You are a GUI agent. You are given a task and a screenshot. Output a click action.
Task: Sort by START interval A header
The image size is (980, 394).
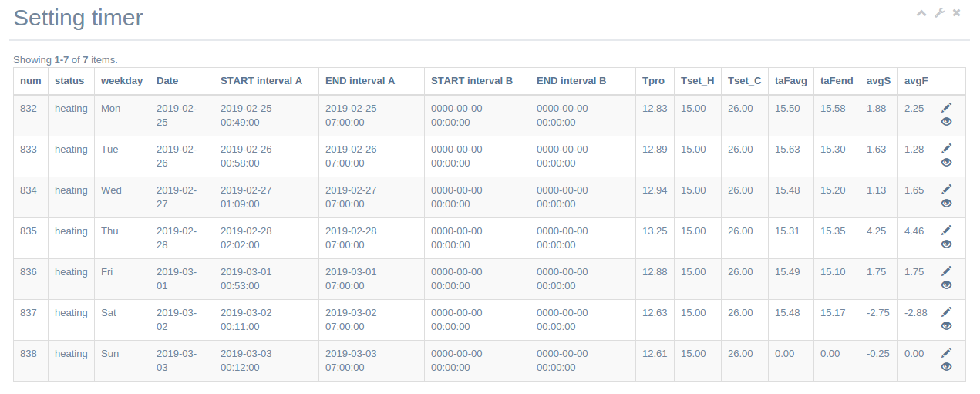click(x=261, y=80)
